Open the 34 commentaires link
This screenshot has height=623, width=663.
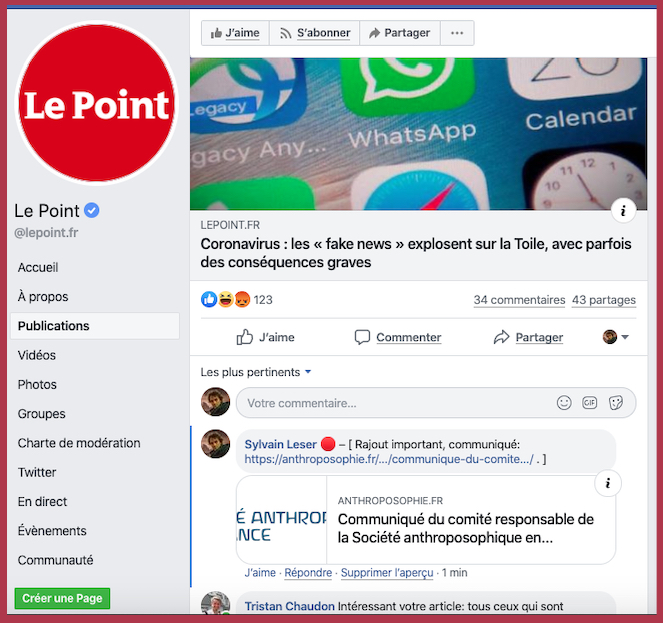(x=519, y=300)
